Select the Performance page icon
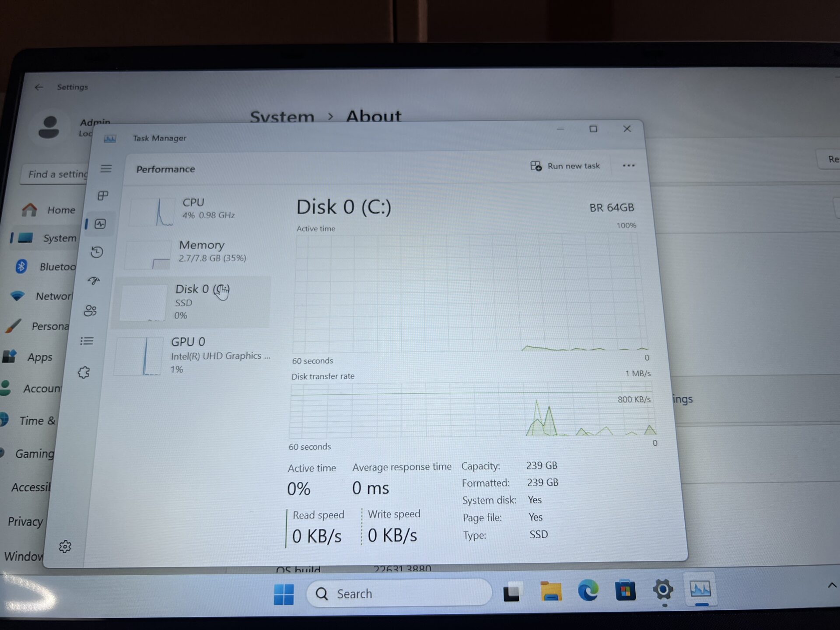This screenshot has width=840, height=630. [x=100, y=224]
